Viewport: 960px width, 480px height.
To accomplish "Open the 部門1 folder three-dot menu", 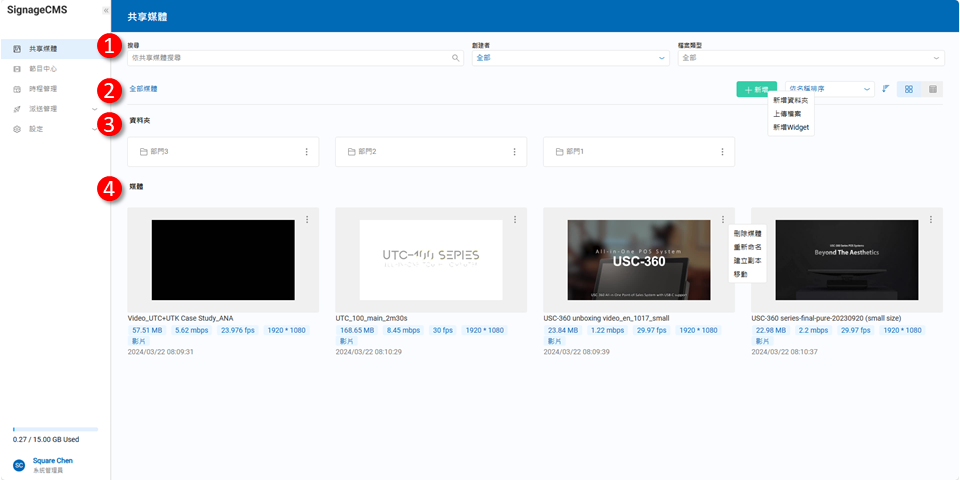I will (722, 152).
